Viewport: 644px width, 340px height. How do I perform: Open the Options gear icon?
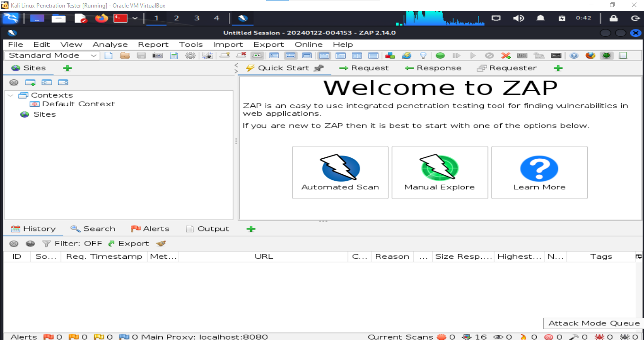[190, 56]
